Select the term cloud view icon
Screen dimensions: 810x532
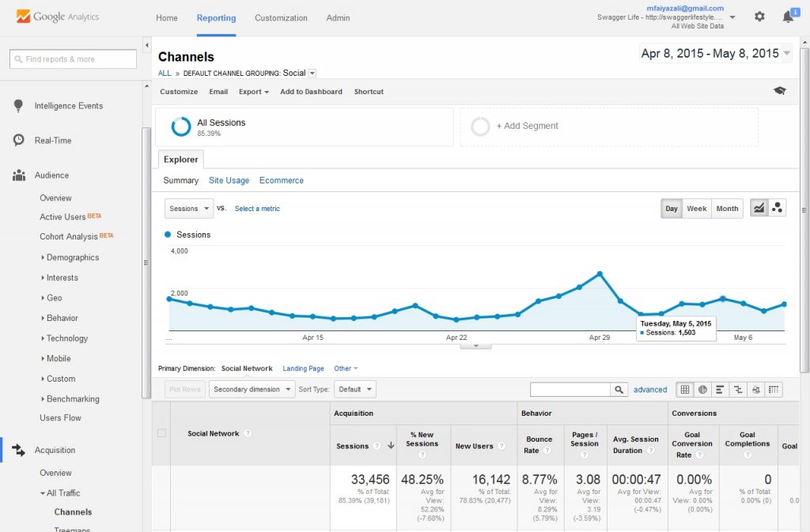[755, 390]
